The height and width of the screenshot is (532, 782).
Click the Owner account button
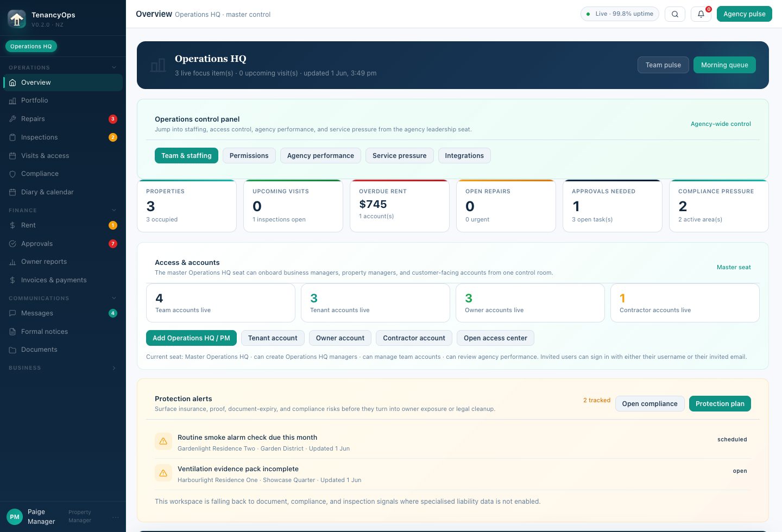[x=340, y=338]
